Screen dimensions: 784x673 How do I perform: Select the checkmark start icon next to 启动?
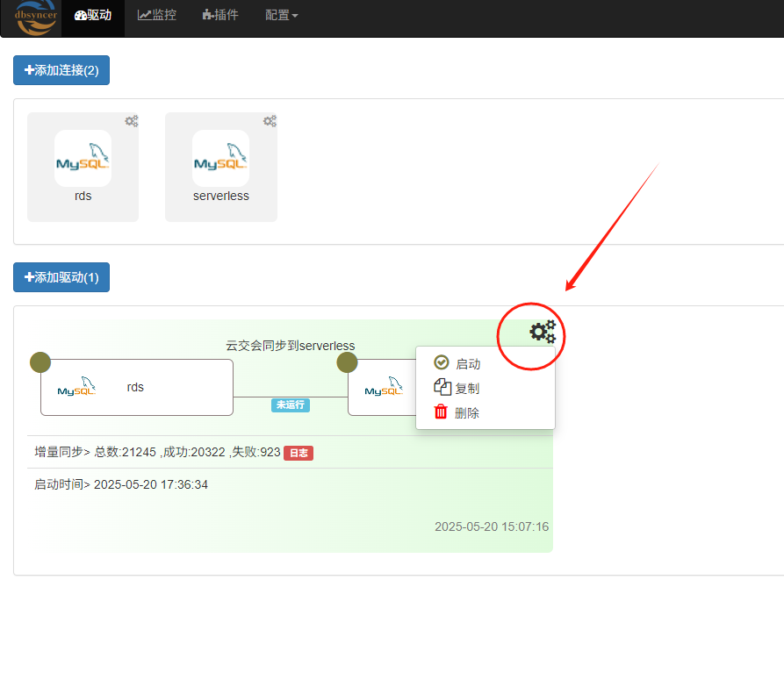tap(441, 363)
